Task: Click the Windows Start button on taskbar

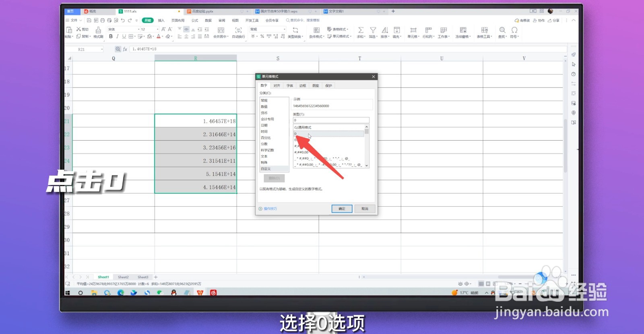Action: click(68, 293)
